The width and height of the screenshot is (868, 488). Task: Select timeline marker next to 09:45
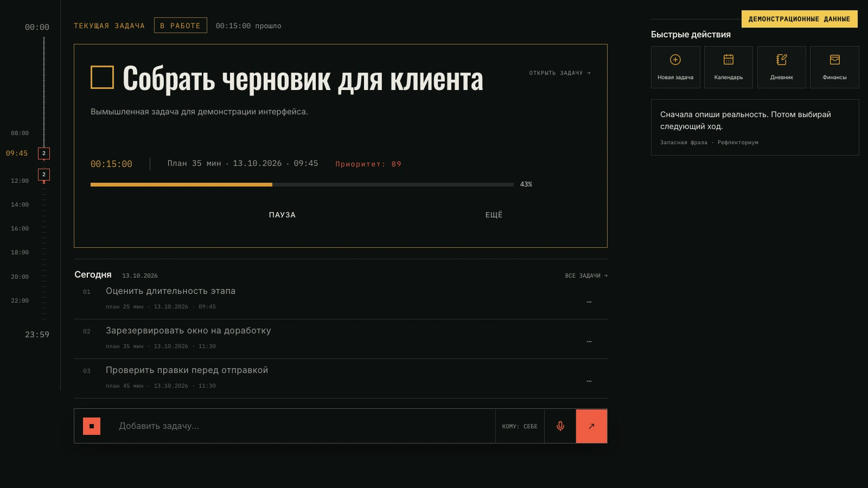pos(44,153)
